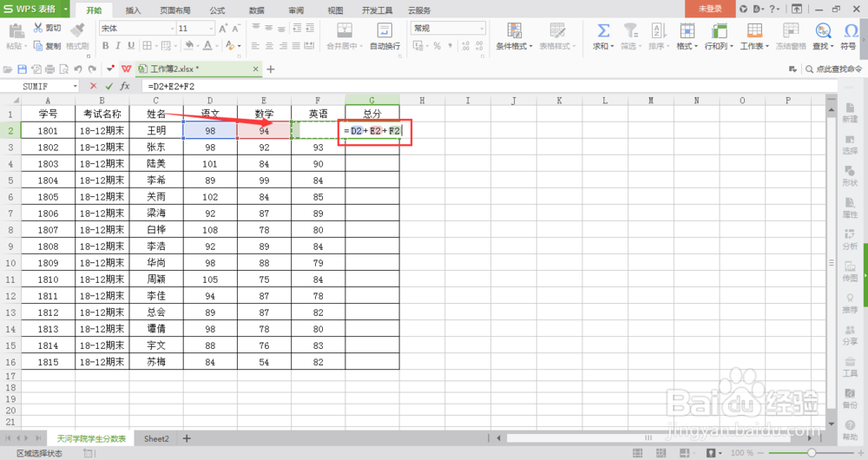Click the fill color paint bucket
This screenshot has width=868, height=460.
(189, 46)
